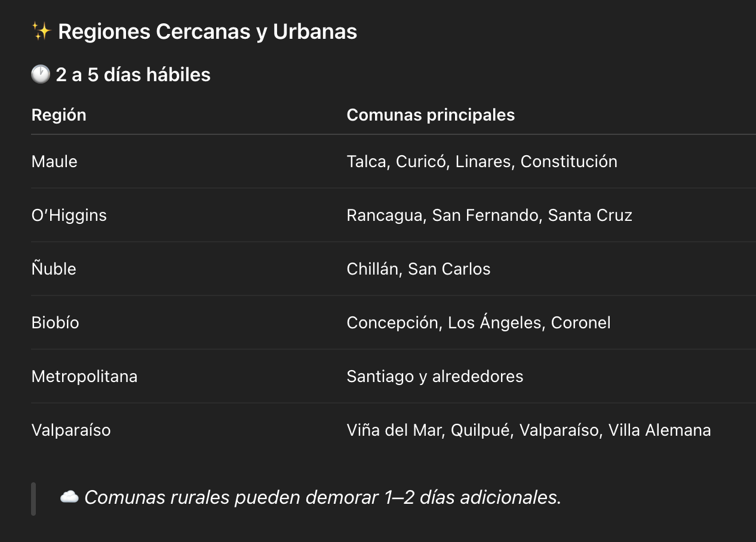Click the '2 a 5 días hábiles' subheading

pyautogui.click(x=133, y=75)
